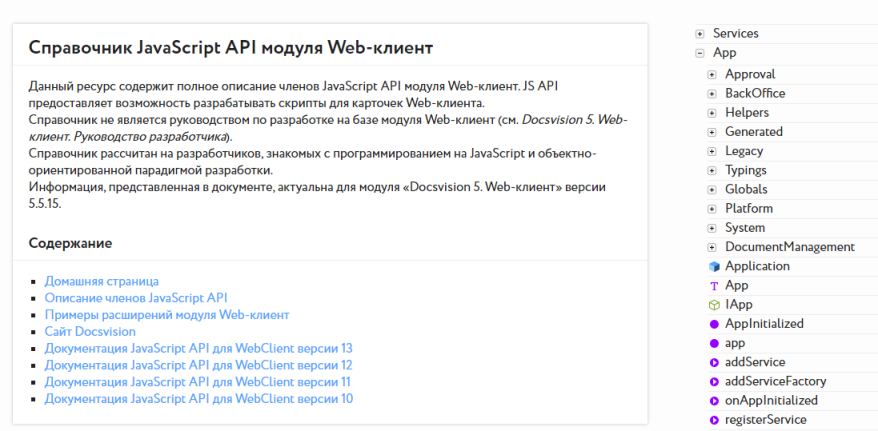Click the purple T icon beside App

714,286
